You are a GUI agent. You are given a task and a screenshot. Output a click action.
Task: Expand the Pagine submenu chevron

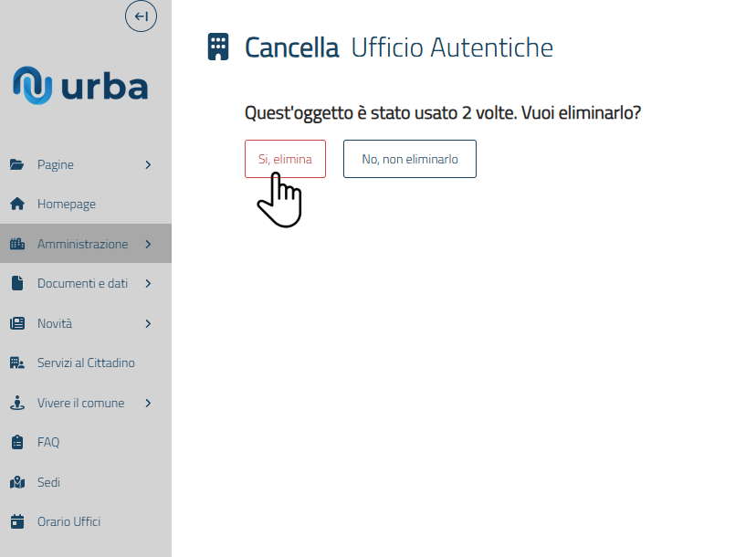pyautogui.click(x=148, y=165)
